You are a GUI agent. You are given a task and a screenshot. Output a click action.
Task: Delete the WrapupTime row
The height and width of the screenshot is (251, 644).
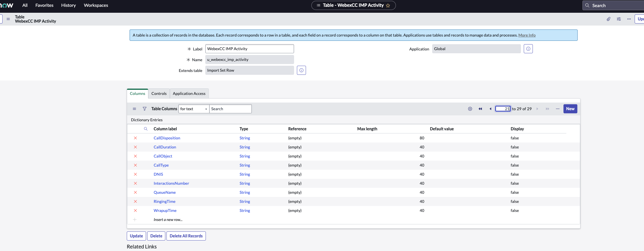pyautogui.click(x=135, y=210)
